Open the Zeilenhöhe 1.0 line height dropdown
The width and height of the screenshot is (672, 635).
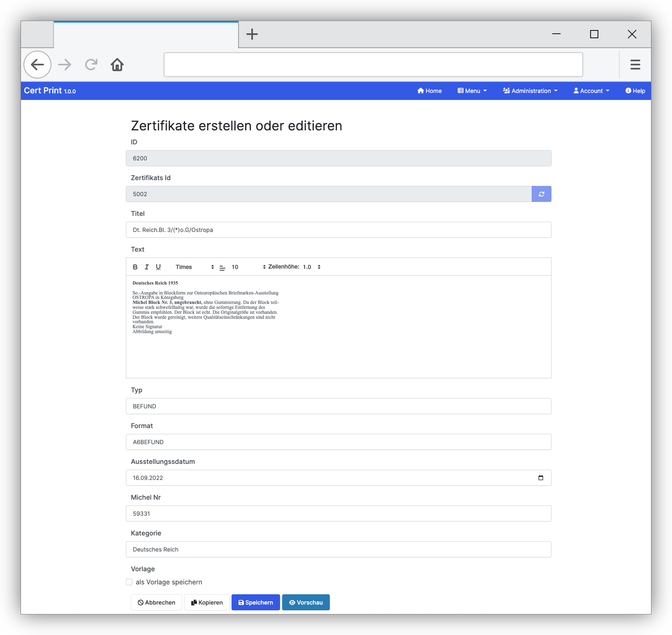[x=311, y=267]
